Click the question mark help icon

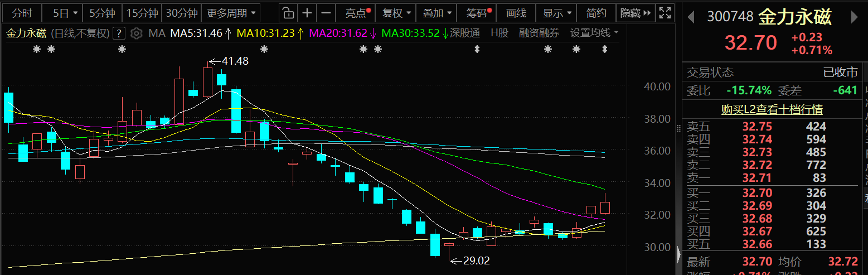(118, 33)
